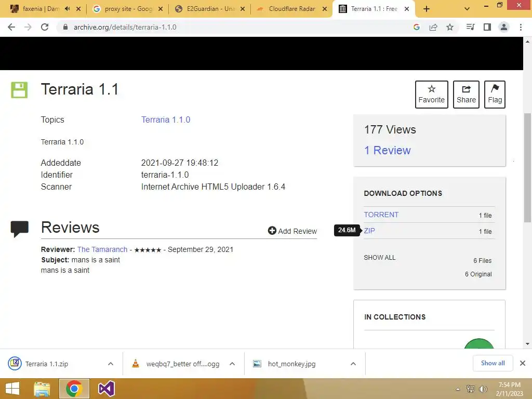532x399 pixels.
Task: Mute the faxenia tab audio icon
Action: click(67, 9)
